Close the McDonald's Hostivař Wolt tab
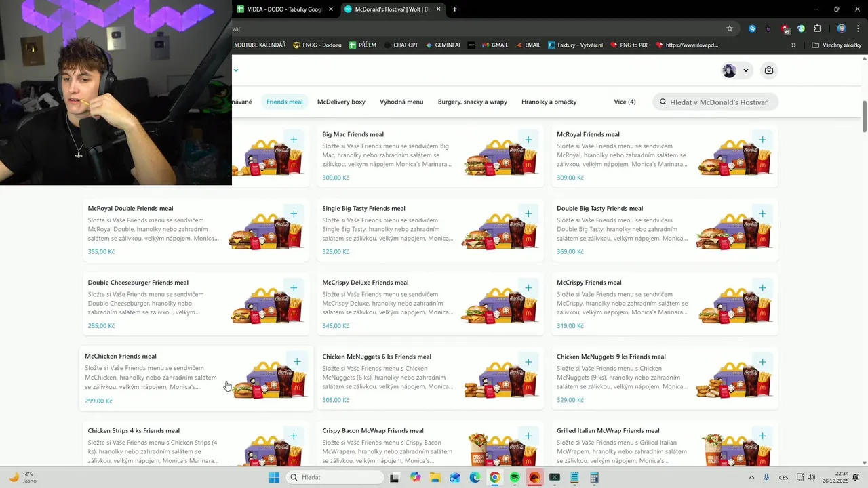The height and width of the screenshot is (488, 868). (438, 9)
